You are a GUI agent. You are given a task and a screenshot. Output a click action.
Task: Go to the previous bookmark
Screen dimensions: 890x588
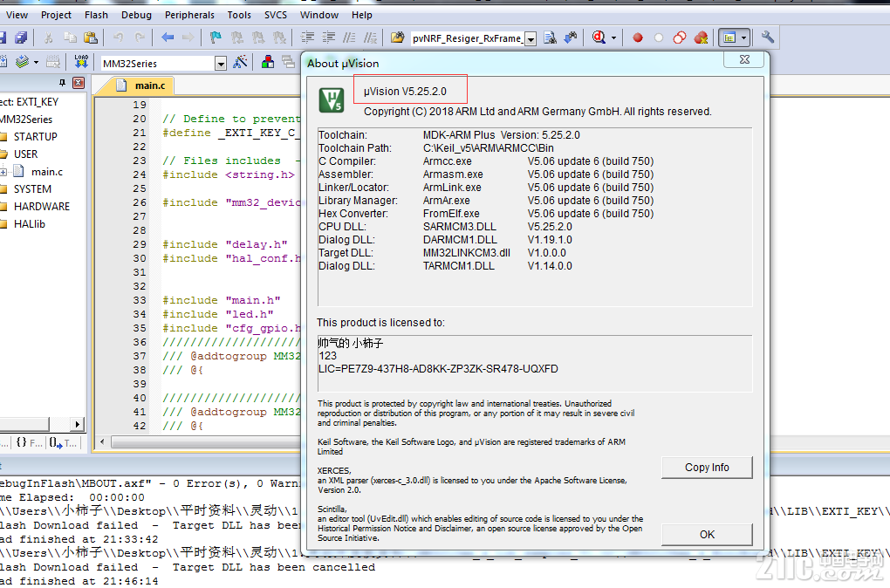point(236,38)
